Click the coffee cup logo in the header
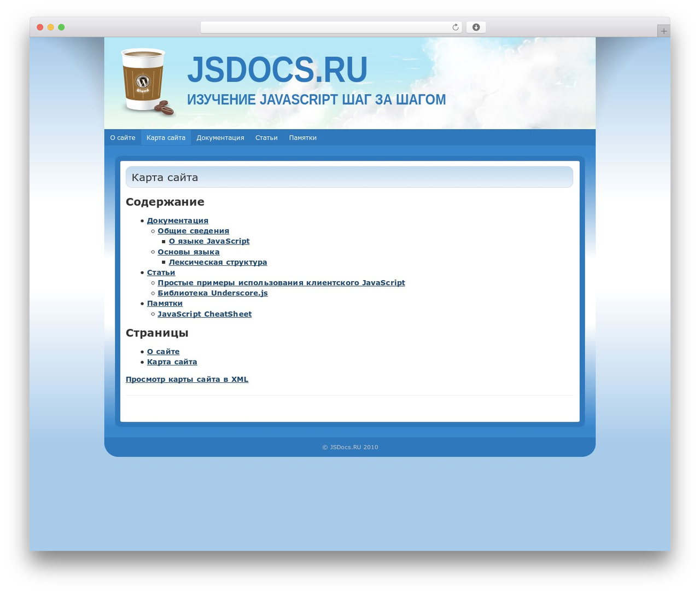 point(147,82)
